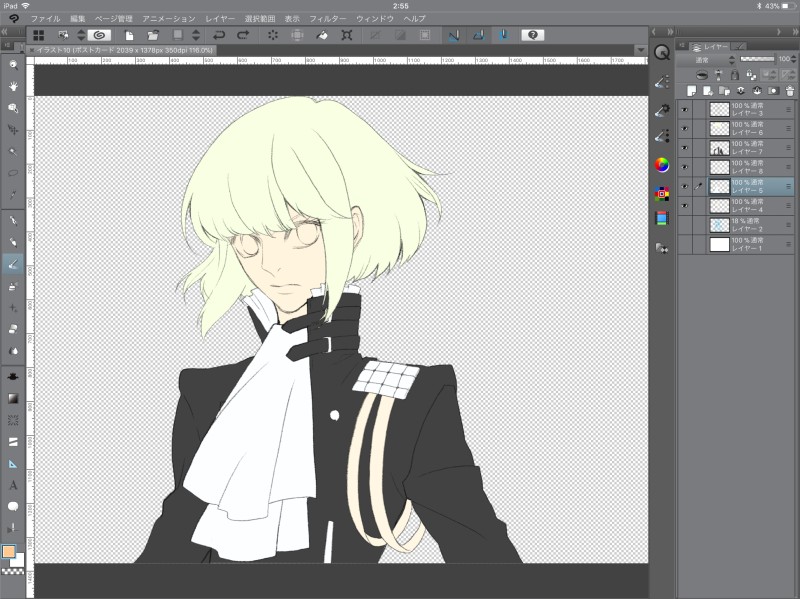Image resolution: width=800 pixels, height=599 pixels.
Task: Hide レイヤー 3 with its eye icon
Action: pos(685,110)
